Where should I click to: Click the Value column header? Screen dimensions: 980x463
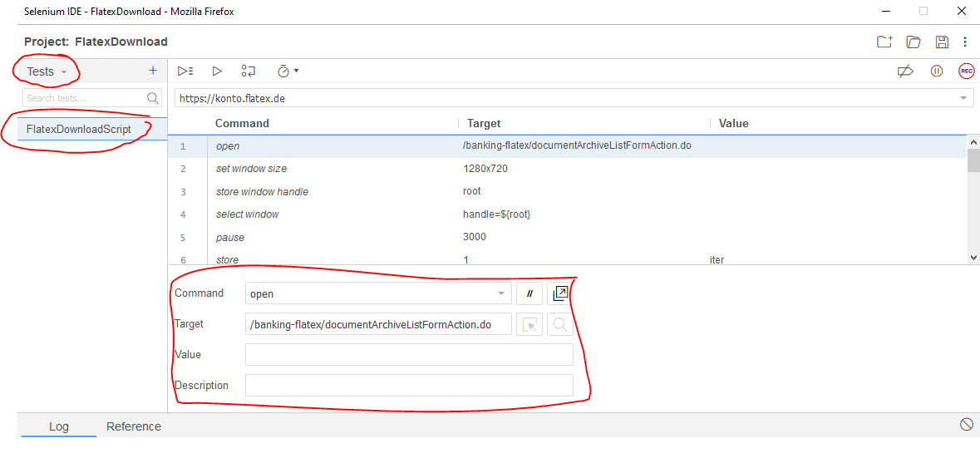734,123
